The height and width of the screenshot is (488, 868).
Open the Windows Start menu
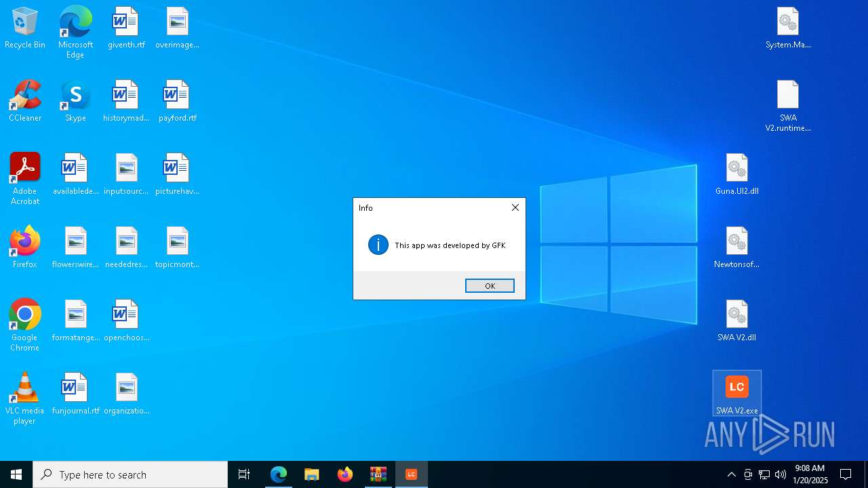(16, 474)
